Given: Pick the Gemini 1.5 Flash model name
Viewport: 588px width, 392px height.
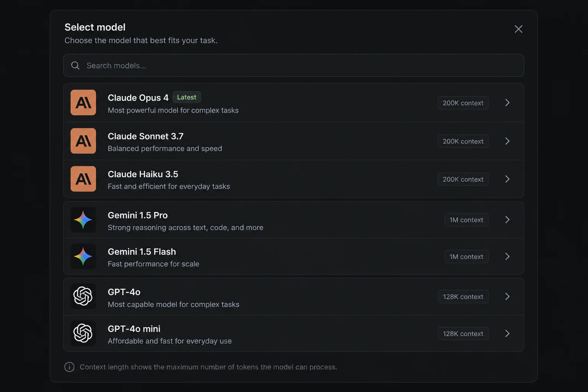Looking at the screenshot, I should tap(142, 252).
